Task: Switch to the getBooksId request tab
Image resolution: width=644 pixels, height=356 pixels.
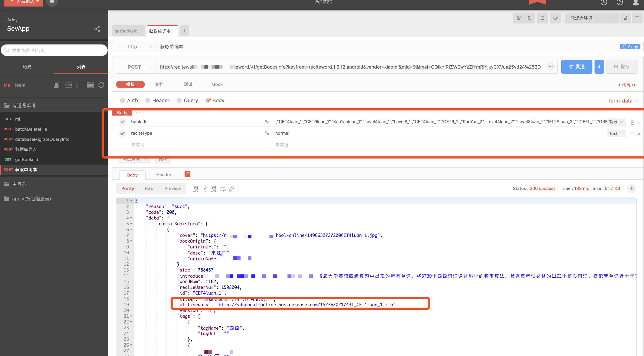Action: coord(126,31)
